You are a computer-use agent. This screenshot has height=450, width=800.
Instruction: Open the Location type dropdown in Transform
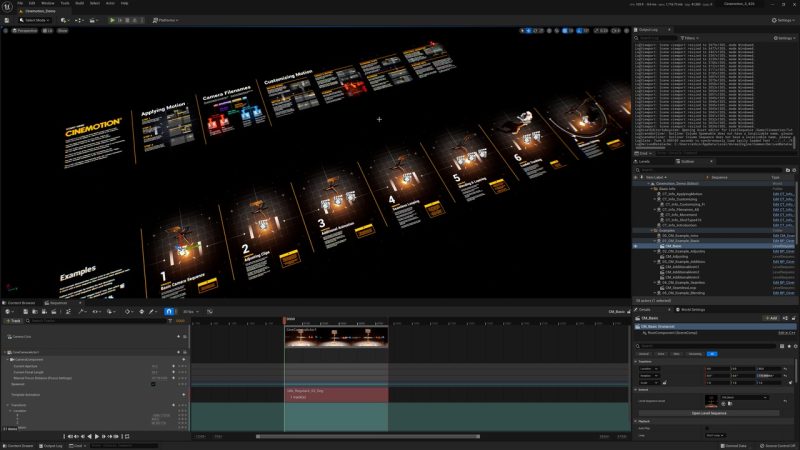(648, 368)
